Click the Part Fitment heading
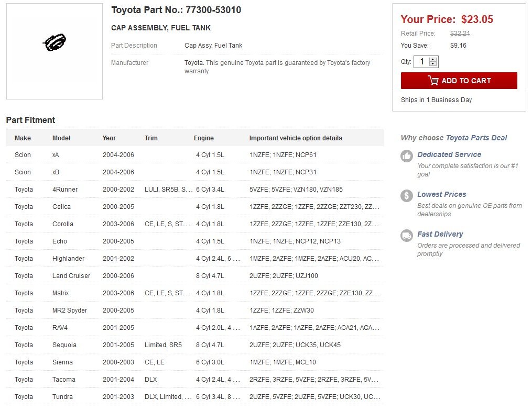The image size is (532, 411). [x=30, y=120]
